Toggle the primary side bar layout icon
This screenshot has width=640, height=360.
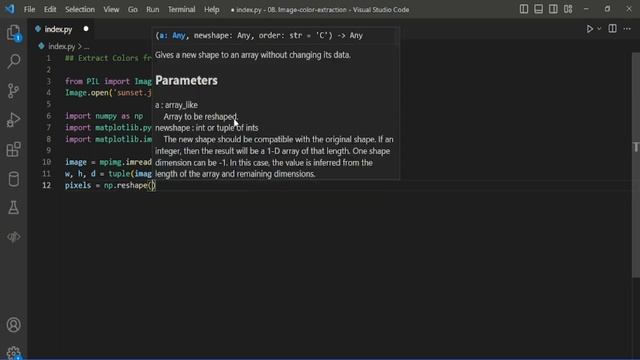point(524,9)
